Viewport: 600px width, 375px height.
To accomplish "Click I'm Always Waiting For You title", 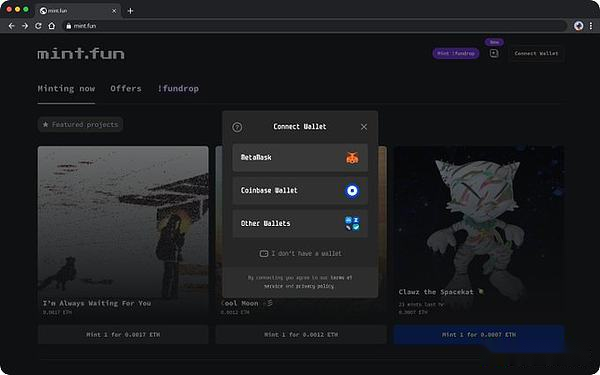I will [x=97, y=303].
